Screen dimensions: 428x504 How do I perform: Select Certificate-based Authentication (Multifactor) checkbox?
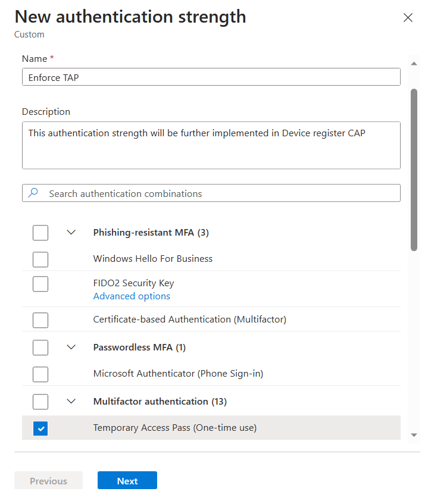click(40, 320)
